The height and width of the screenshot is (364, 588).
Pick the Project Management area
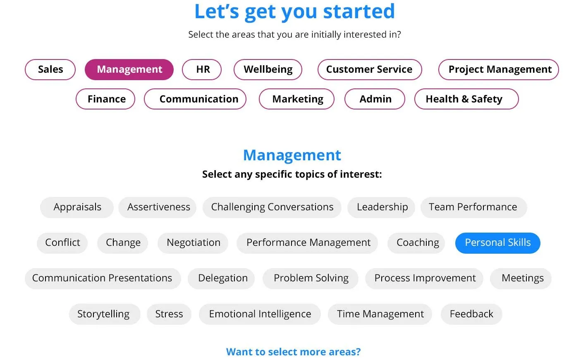point(499,69)
